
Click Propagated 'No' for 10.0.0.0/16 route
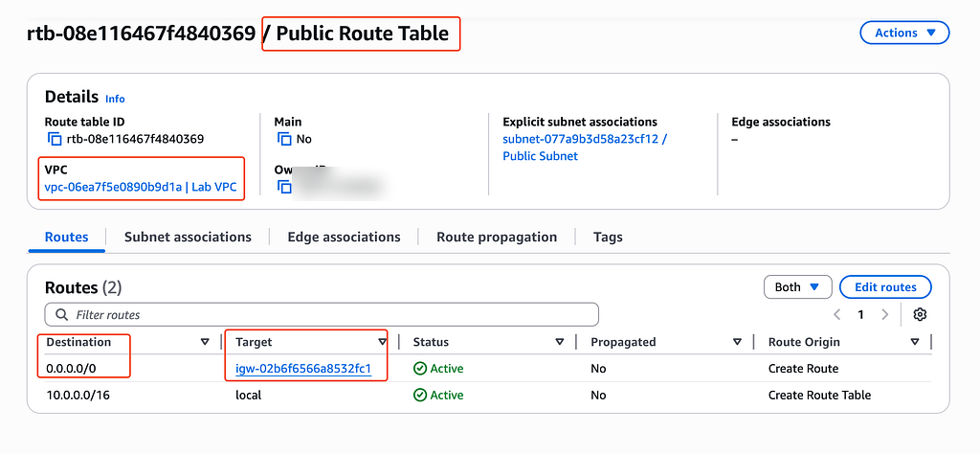pyautogui.click(x=598, y=396)
